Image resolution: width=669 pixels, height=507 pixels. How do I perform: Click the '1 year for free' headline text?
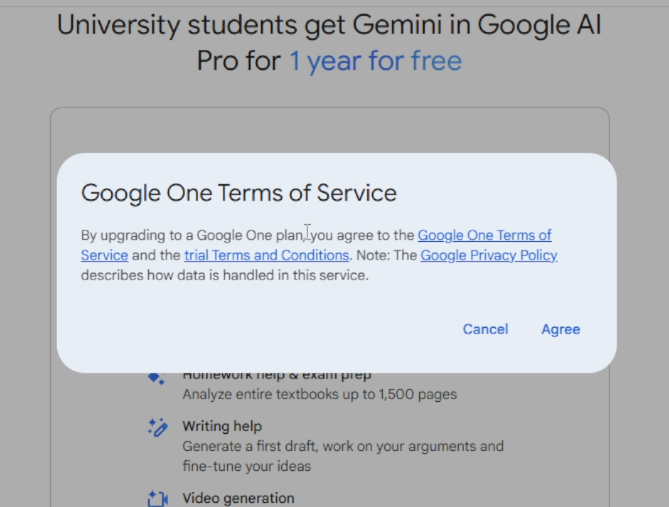(376, 61)
